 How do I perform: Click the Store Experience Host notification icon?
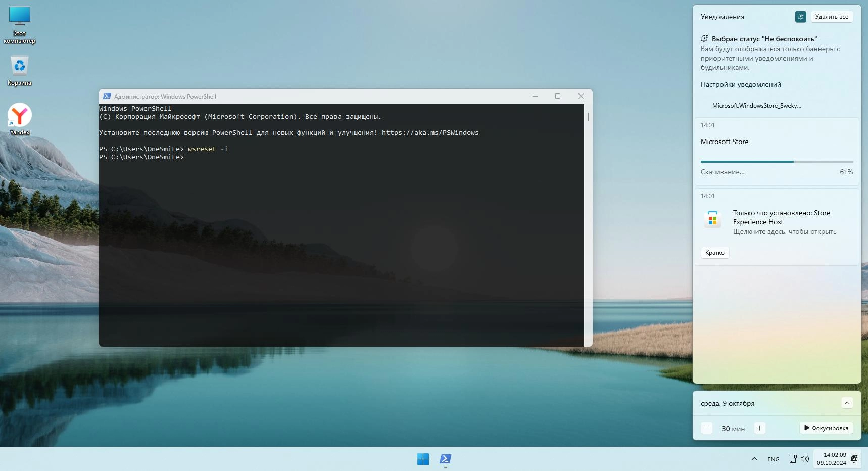point(712,220)
